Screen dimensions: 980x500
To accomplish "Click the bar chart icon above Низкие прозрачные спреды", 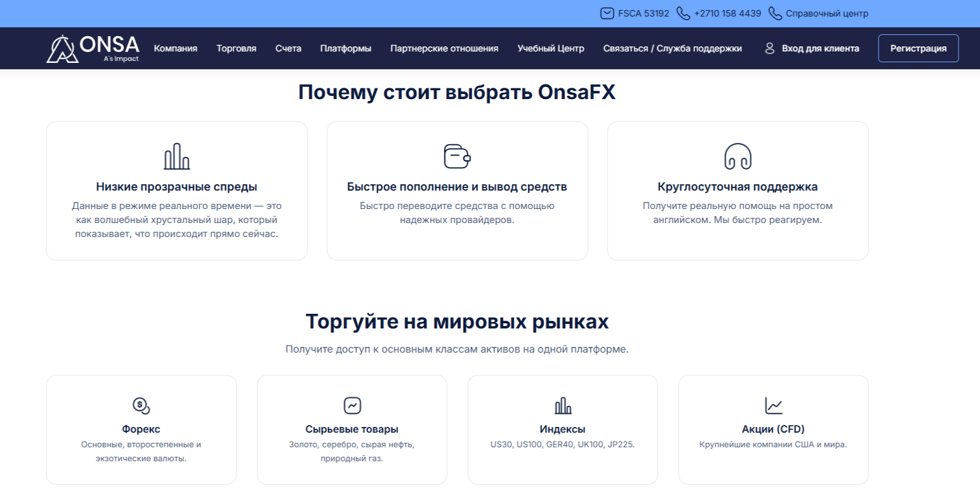I will click(x=176, y=156).
